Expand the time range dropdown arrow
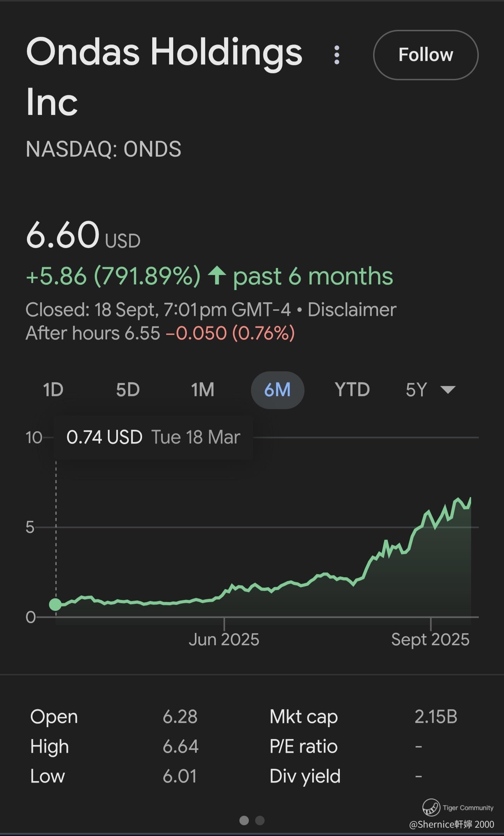This screenshot has height=836, width=504. pos(448,390)
